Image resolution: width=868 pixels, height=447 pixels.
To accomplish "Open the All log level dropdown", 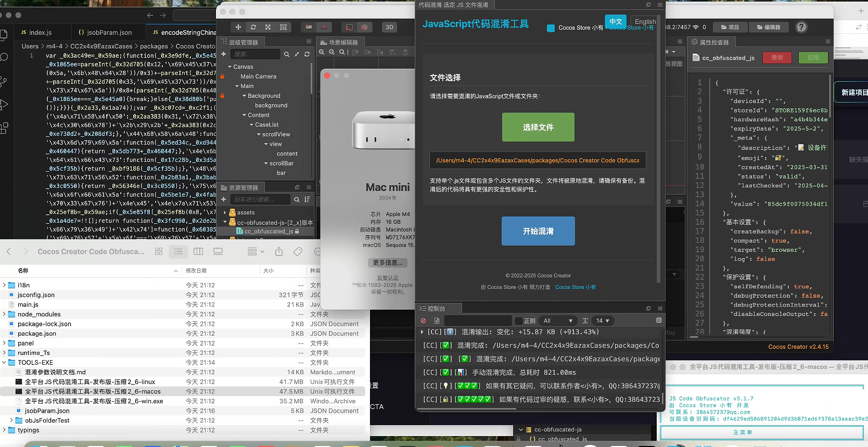I will click(x=558, y=321).
